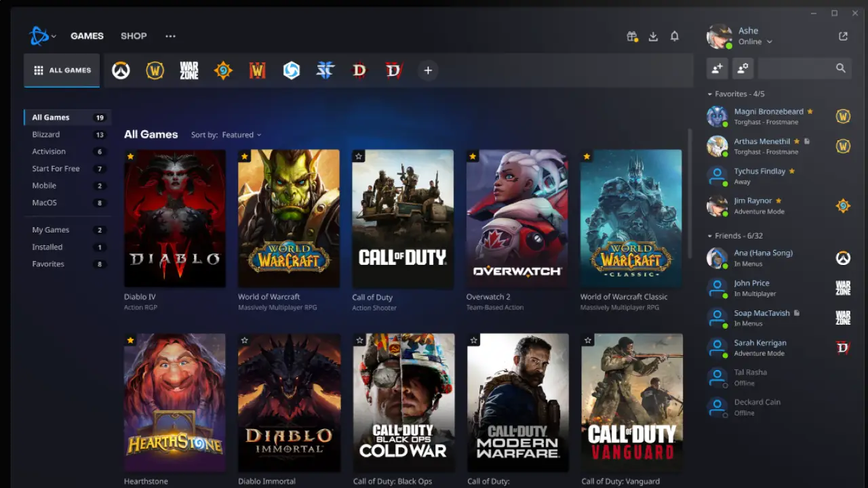
Task: Toggle the favorite star on World of Warcraft
Action: 245,157
